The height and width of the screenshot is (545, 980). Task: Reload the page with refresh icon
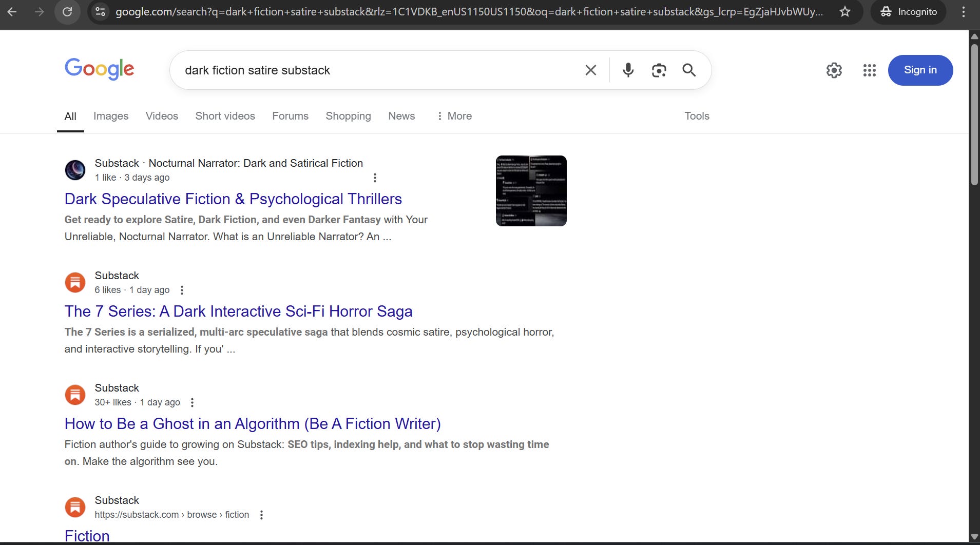(67, 11)
